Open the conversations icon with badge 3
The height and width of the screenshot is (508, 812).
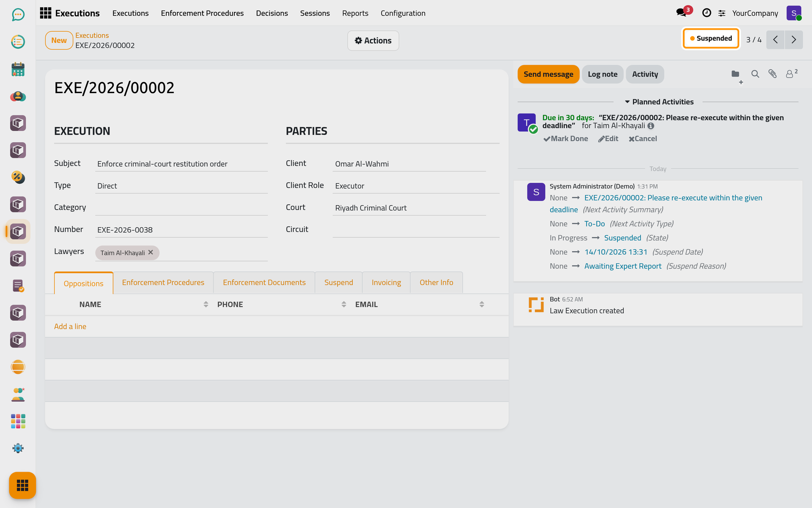(682, 13)
